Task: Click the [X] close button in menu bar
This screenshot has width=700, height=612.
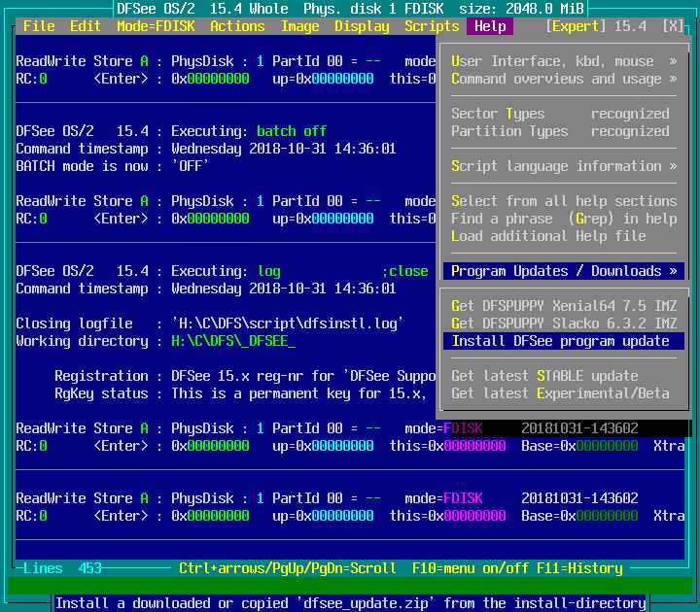Action: tap(673, 26)
